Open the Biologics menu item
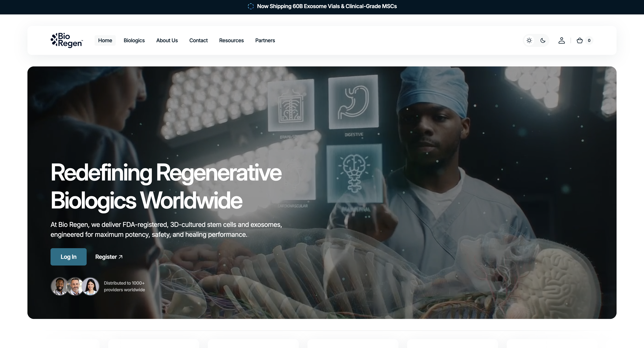The height and width of the screenshot is (348, 644). coord(134,40)
